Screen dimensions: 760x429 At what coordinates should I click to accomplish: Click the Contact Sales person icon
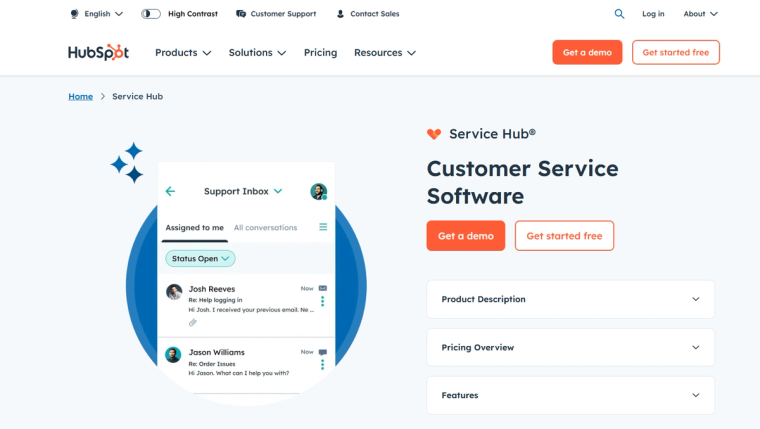340,14
